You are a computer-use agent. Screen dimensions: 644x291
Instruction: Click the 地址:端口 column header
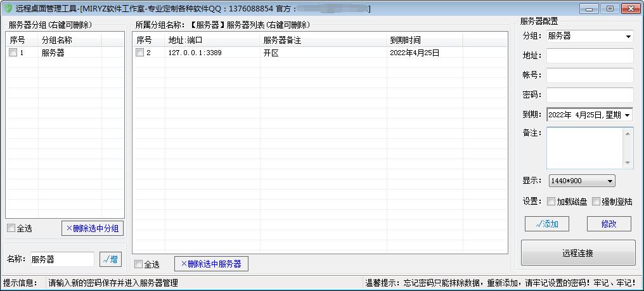pyautogui.click(x=212, y=41)
